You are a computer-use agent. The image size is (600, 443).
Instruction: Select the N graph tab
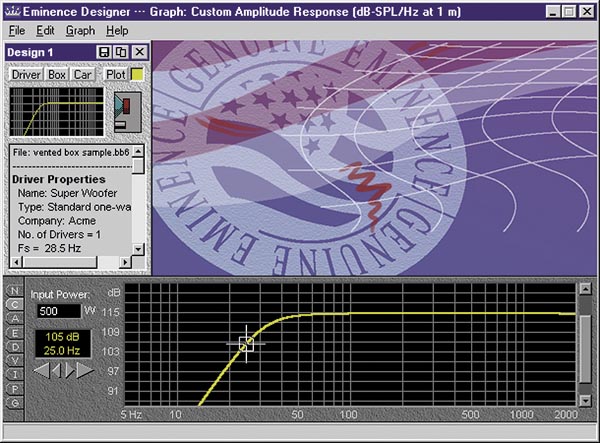[15, 291]
